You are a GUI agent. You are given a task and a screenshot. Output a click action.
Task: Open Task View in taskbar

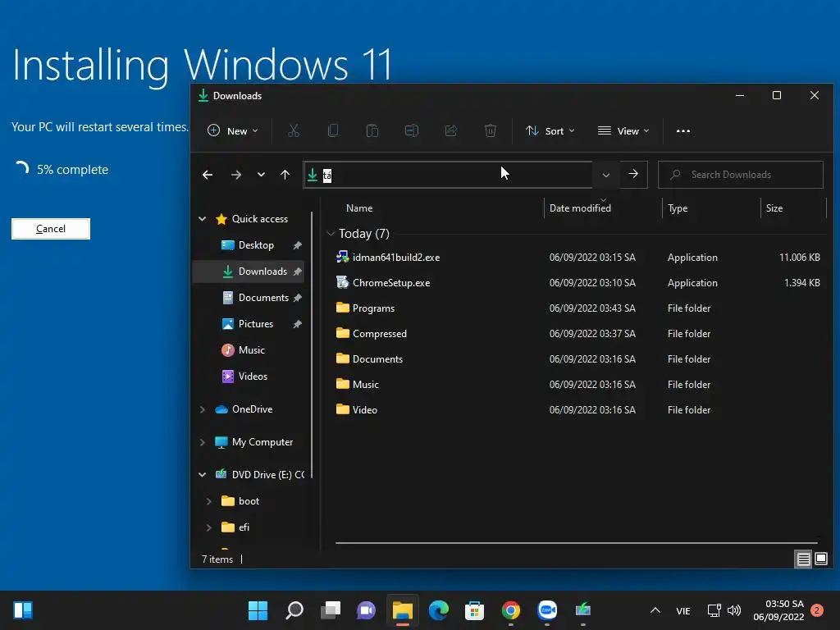pyautogui.click(x=331, y=610)
